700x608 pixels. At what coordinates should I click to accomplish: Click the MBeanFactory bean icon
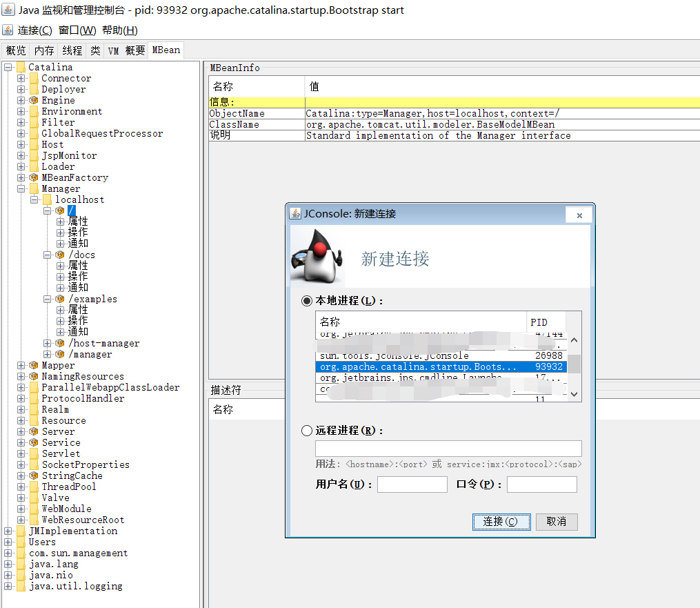(33, 177)
